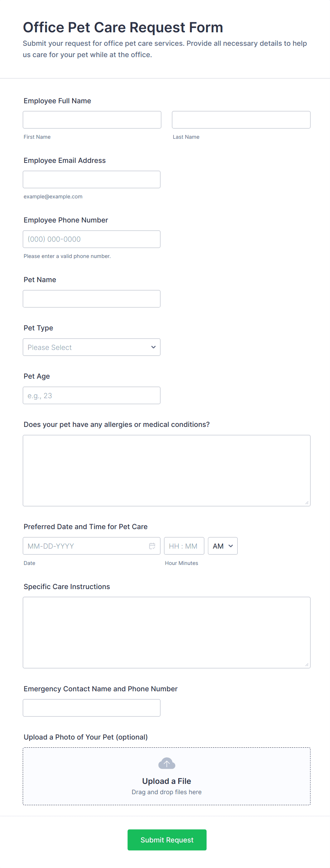Screen dimensions: 330x868
Task: Click the Care Instructions resize handle
Action: 307,665
